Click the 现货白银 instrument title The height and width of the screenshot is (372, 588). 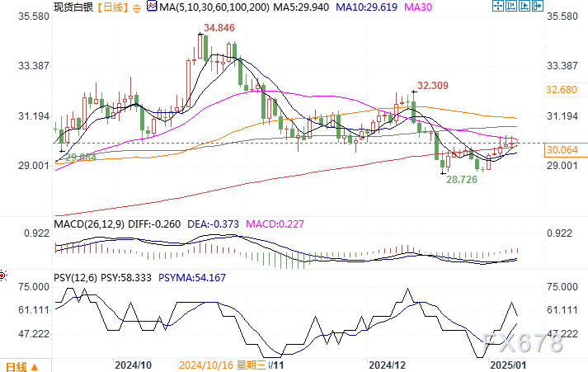pyautogui.click(x=73, y=7)
